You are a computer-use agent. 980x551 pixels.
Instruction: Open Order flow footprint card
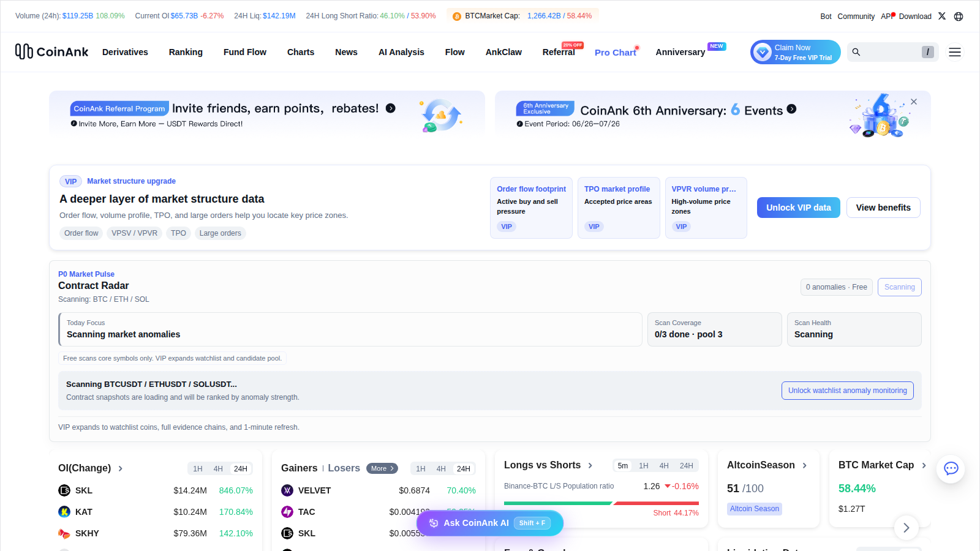[x=531, y=208]
